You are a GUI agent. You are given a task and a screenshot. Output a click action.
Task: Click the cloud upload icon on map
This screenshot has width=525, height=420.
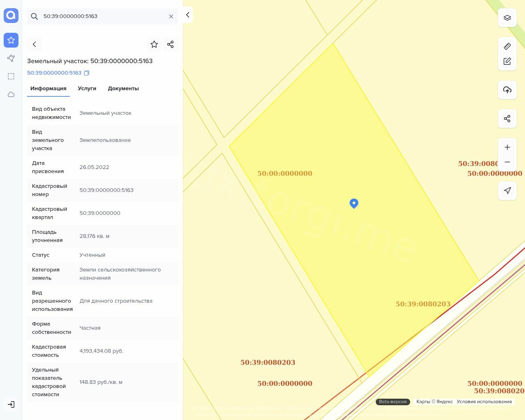(x=507, y=90)
